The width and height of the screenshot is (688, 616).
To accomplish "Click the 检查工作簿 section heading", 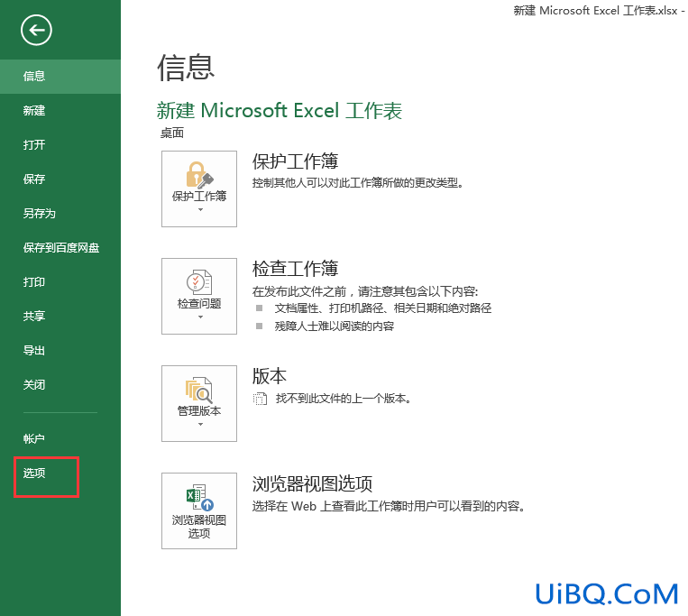I will click(x=295, y=269).
